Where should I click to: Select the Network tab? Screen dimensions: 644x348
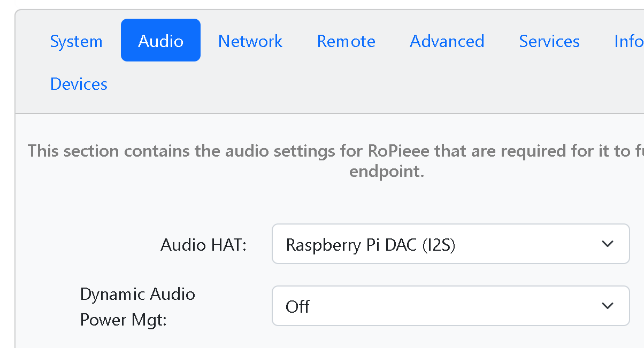[250, 41]
